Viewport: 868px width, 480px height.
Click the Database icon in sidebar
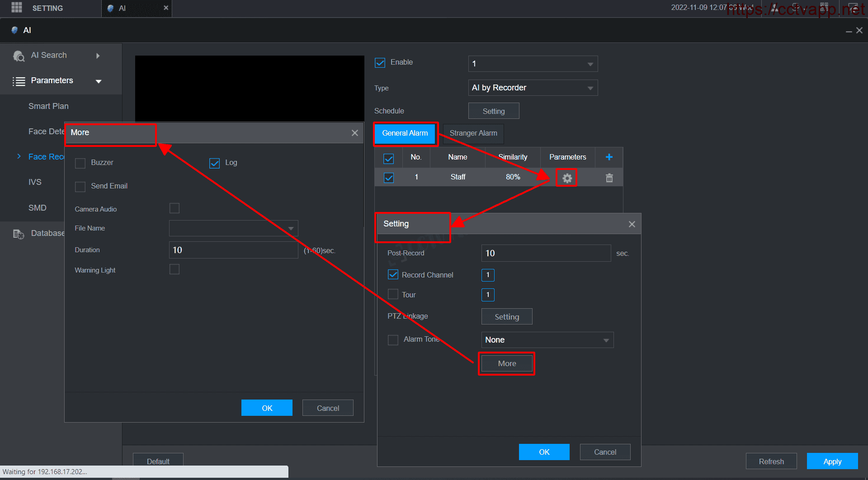pos(19,234)
